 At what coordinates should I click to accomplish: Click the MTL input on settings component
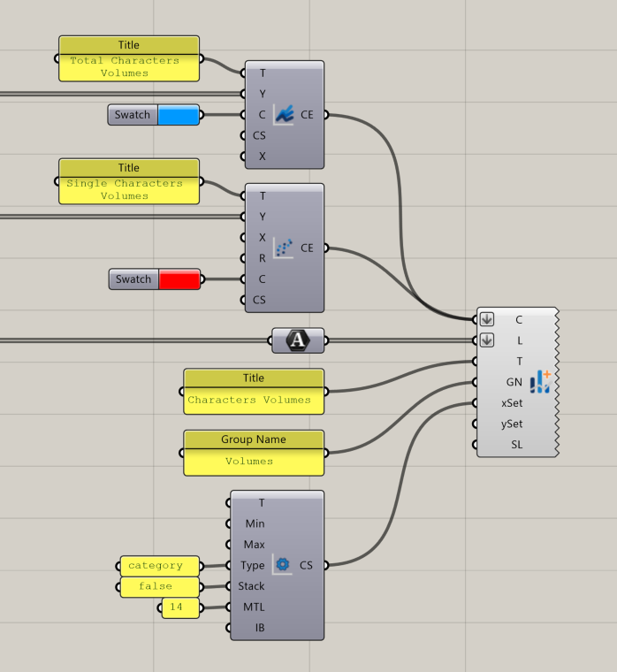click(x=255, y=607)
